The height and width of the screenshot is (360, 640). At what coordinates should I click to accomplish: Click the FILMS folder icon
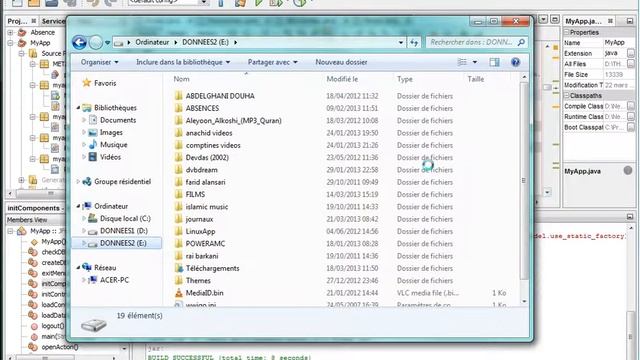point(178,194)
